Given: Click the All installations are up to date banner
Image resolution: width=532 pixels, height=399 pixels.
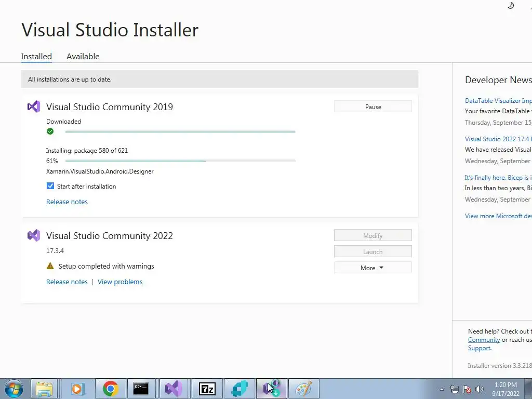Looking at the screenshot, I should 220,79.
